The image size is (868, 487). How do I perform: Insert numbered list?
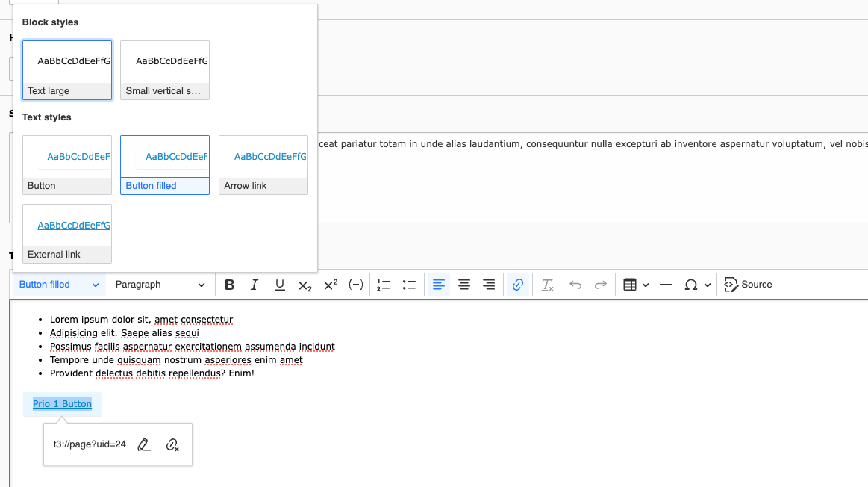point(384,285)
